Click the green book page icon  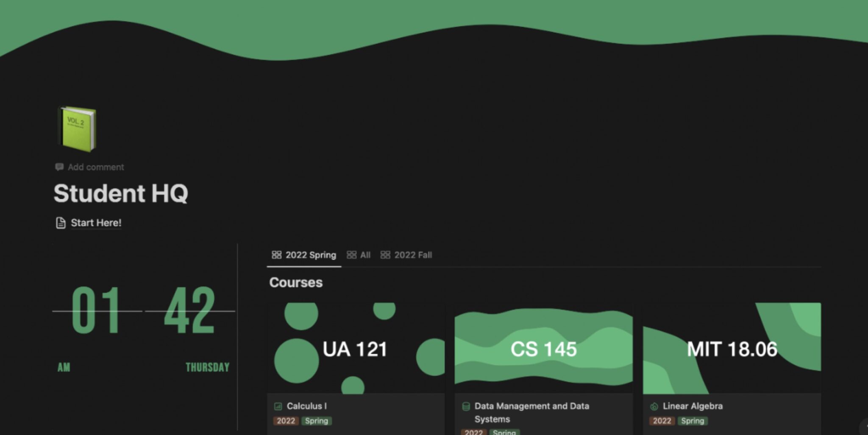click(77, 129)
